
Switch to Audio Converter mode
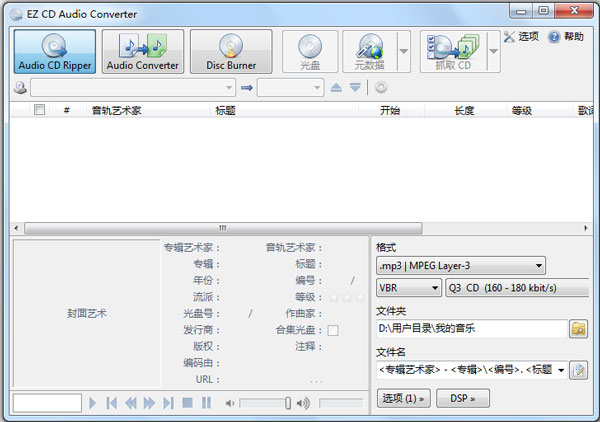point(143,52)
